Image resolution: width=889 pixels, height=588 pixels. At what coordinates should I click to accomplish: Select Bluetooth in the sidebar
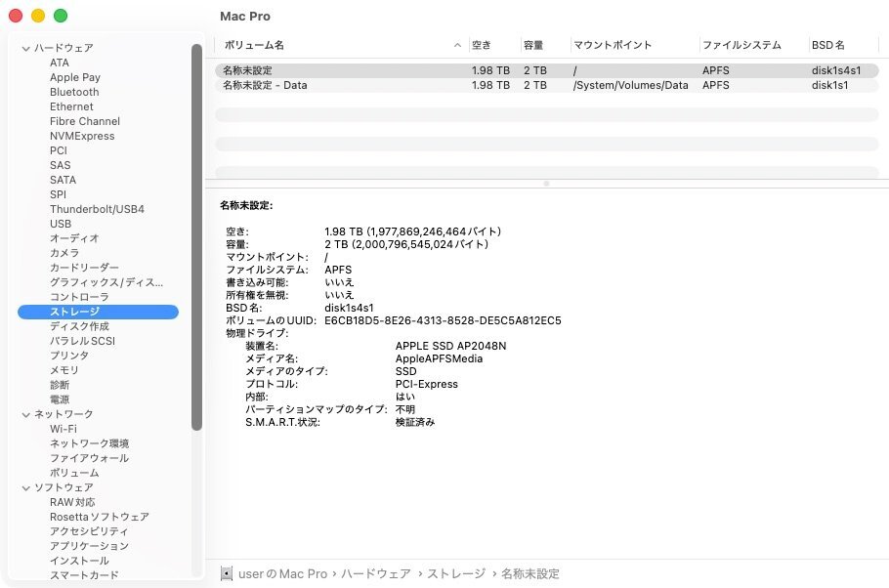coord(74,92)
